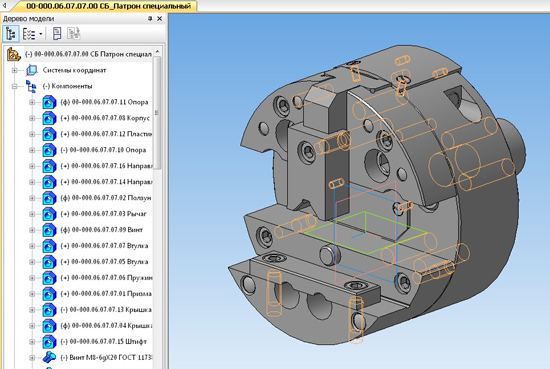Collapse the Компоненты node
Screen dimensions: 550x369
pos(14,86)
